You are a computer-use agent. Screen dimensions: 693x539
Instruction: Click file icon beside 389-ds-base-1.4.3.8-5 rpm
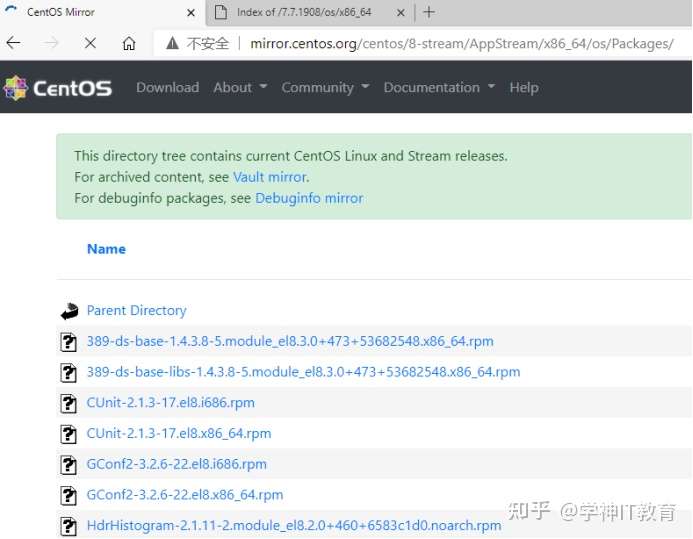click(x=68, y=342)
